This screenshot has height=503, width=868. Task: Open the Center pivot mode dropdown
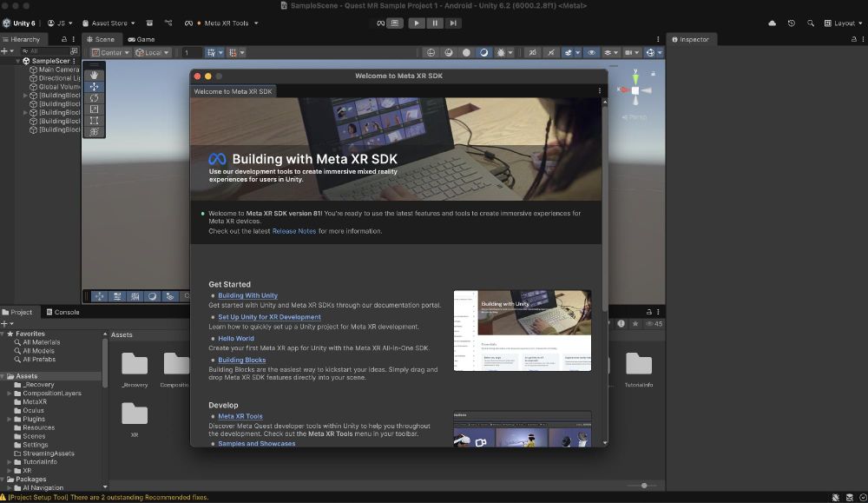(111, 53)
